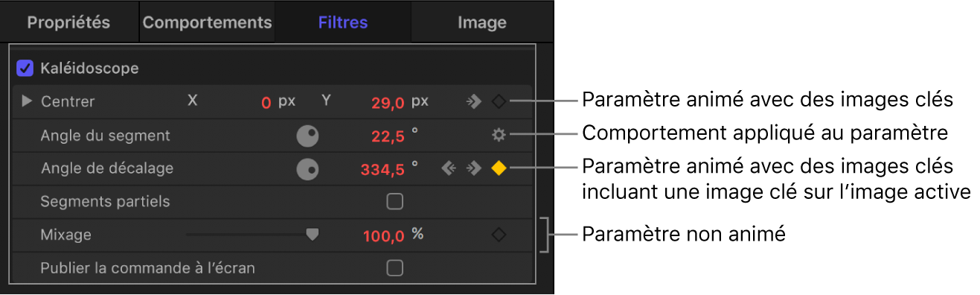Image resolution: width=980 pixels, height=295 pixels.
Task: Open the behavior gear for Angle du segment
Action: coord(499,135)
